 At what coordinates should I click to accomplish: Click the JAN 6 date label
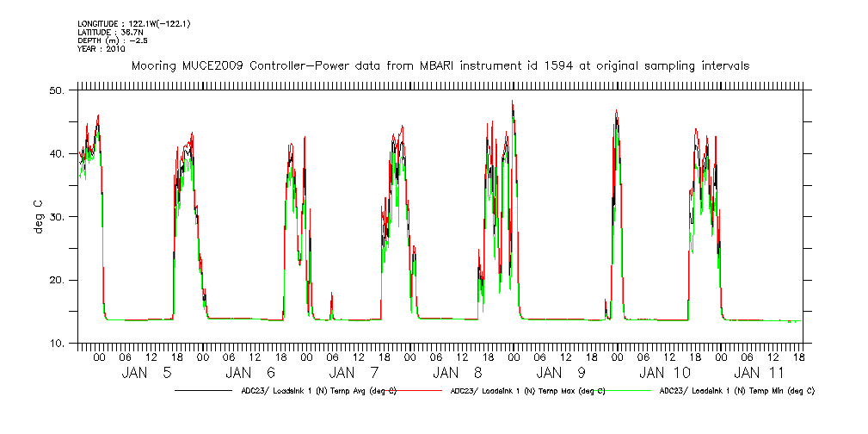(x=252, y=372)
